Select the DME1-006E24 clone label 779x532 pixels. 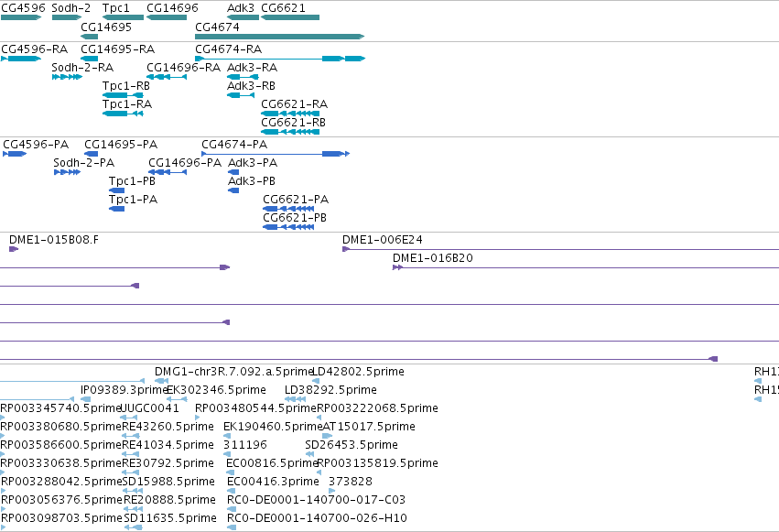tap(382, 240)
